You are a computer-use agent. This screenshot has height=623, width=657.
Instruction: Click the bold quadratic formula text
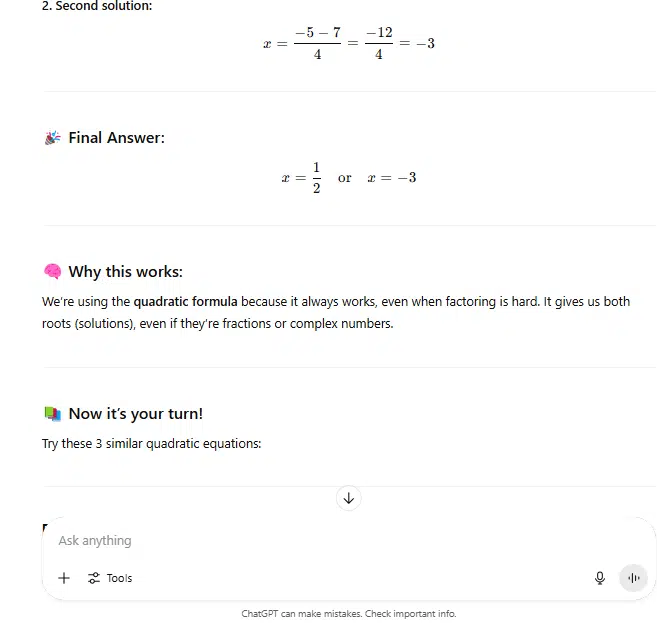tap(185, 302)
